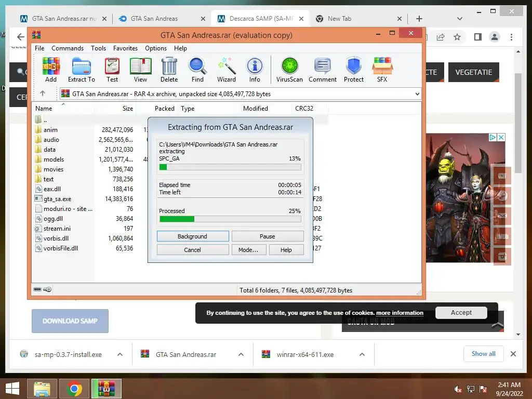The width and height of the screenshot is (532, 399).
Task: Sort file list by CRC32 column
Action: point(310,108)
